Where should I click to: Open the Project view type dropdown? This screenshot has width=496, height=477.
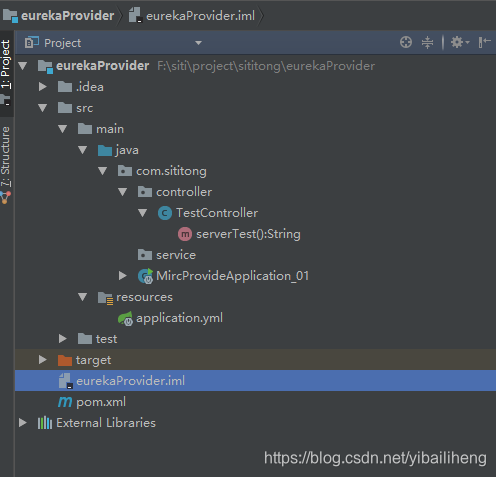(198, 43)
